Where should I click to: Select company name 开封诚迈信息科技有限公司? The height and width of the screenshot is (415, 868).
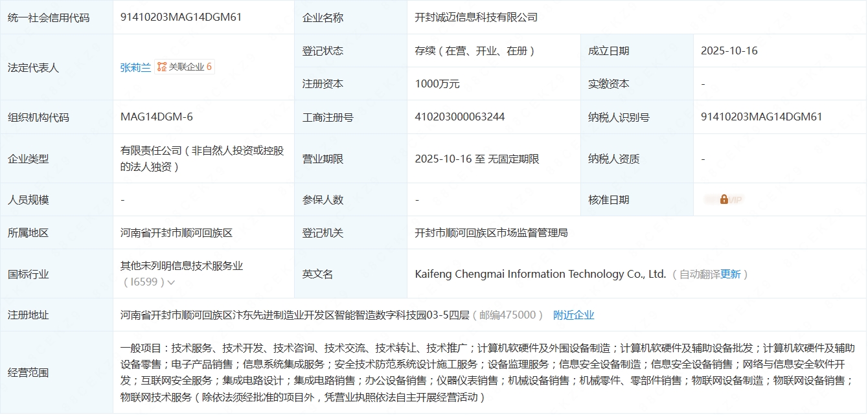pos(476,17)
